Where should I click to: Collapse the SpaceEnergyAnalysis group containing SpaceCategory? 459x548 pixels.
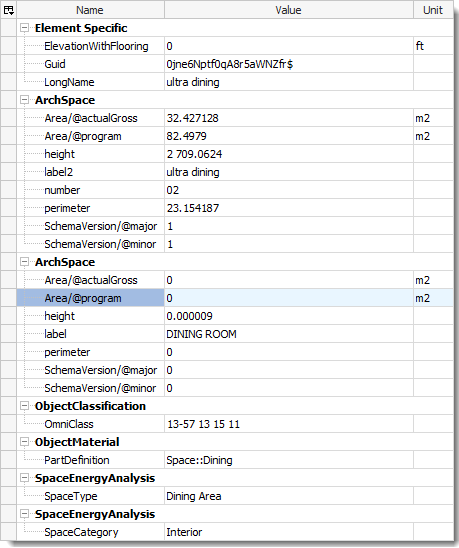24,514
